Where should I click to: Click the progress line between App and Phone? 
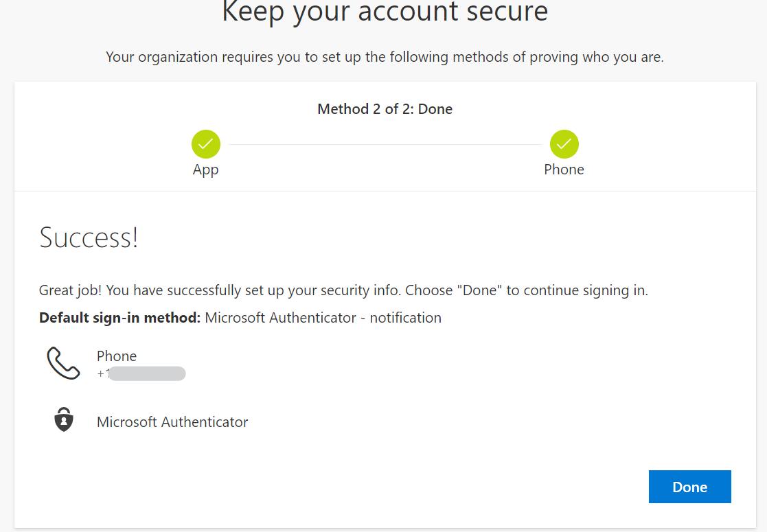coord(385,144)
